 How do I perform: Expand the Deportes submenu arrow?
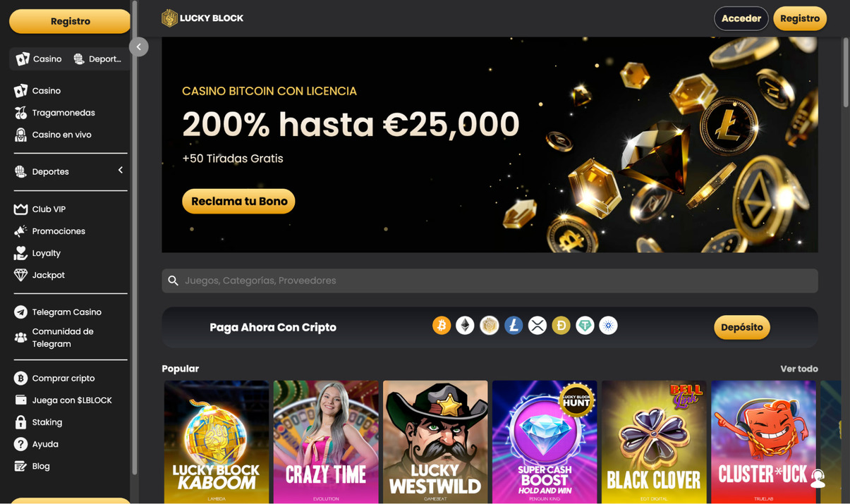pyautogui.click(x=121, y=171)
